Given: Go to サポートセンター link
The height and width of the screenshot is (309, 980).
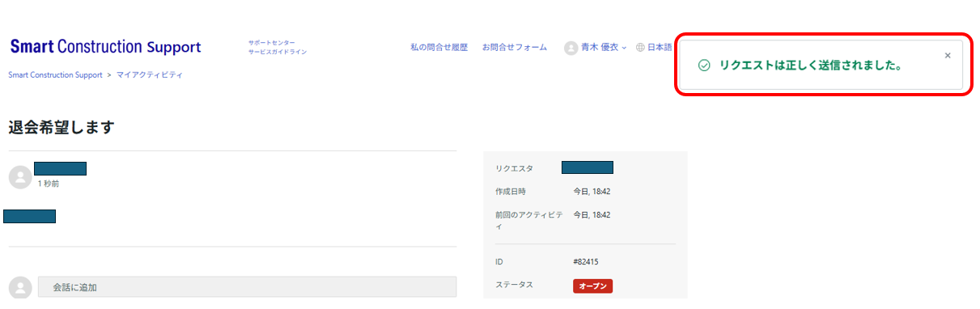Looking at the screenshot, I should pyautogui.click(x=272, y=42).
